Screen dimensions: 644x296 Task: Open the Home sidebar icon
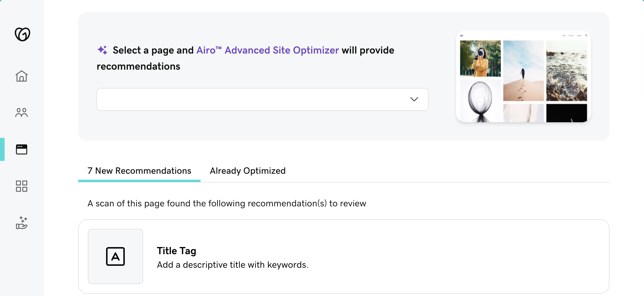(x=21, y=76)
